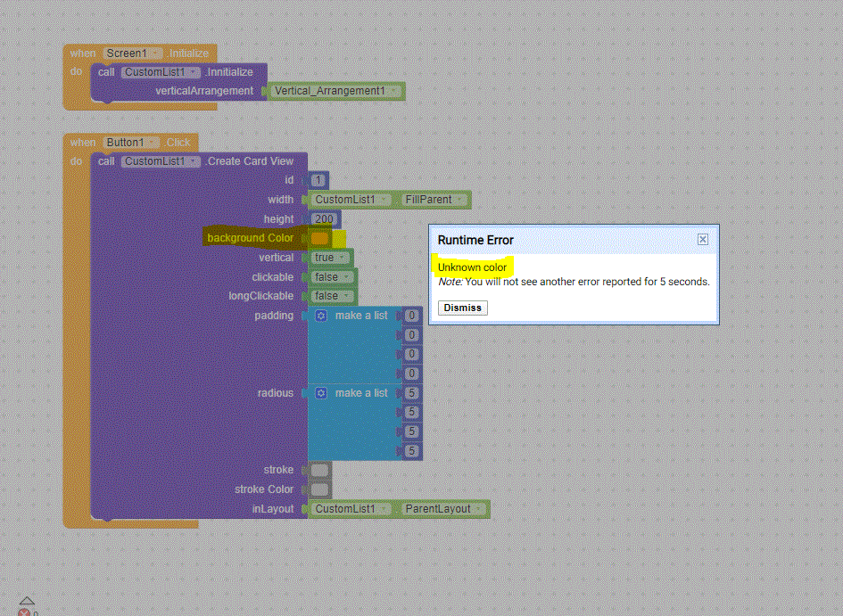
Task: Click the padding parameter label
Action: pyautogui.click(x=274, y=316)
